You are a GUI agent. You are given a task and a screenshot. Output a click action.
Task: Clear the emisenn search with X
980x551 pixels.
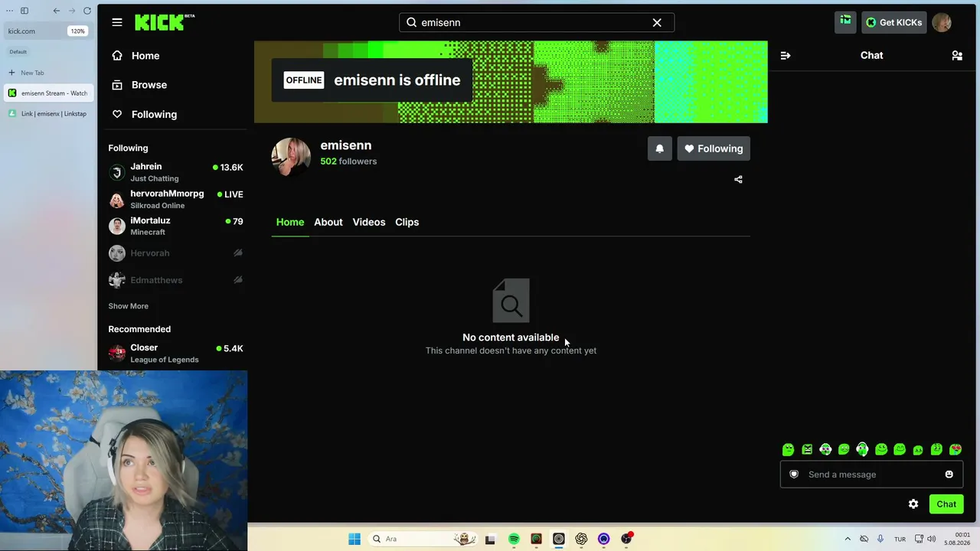pos(657,22)
